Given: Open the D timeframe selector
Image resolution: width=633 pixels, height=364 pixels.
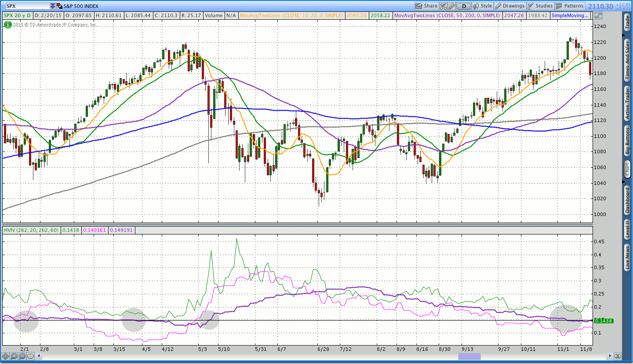Looking at the screenshot, I should (x=463, y=6).
